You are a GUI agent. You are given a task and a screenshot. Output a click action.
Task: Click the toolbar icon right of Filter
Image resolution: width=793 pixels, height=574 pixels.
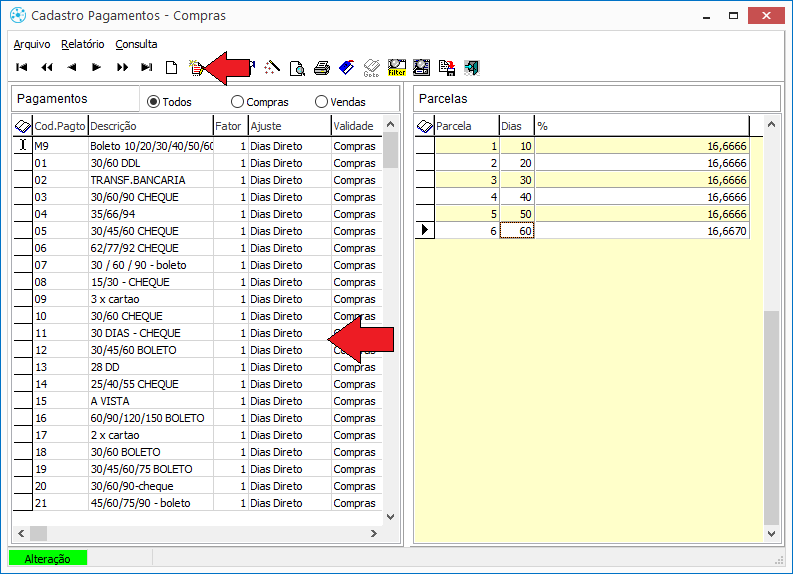pyautogui.click(x=421, y=67)
